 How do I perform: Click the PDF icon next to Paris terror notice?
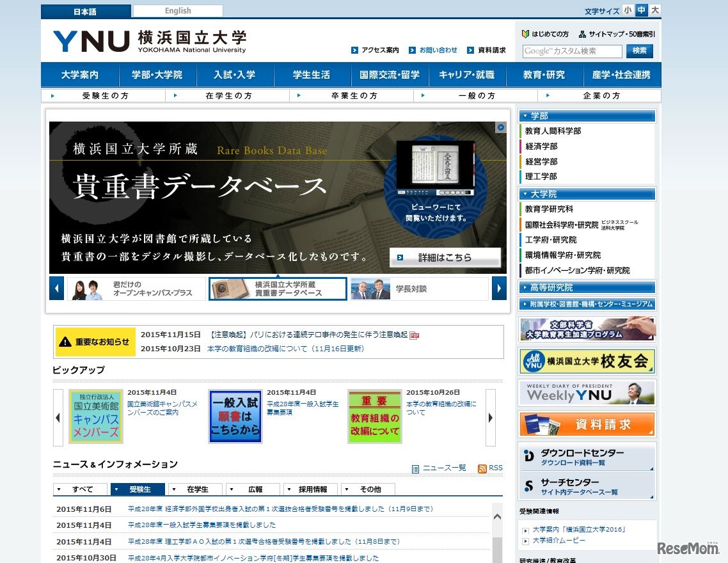(415, 335)
